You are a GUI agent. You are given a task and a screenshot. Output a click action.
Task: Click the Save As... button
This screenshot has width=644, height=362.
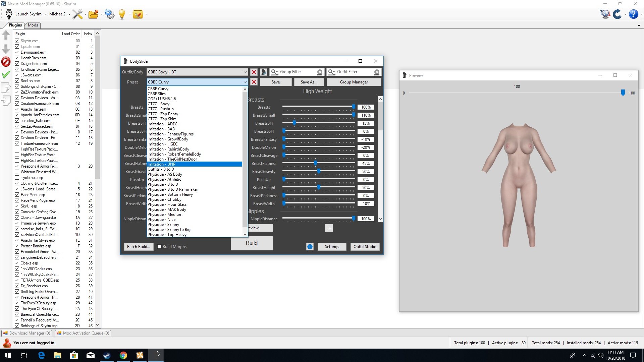[x=309, y=82]
